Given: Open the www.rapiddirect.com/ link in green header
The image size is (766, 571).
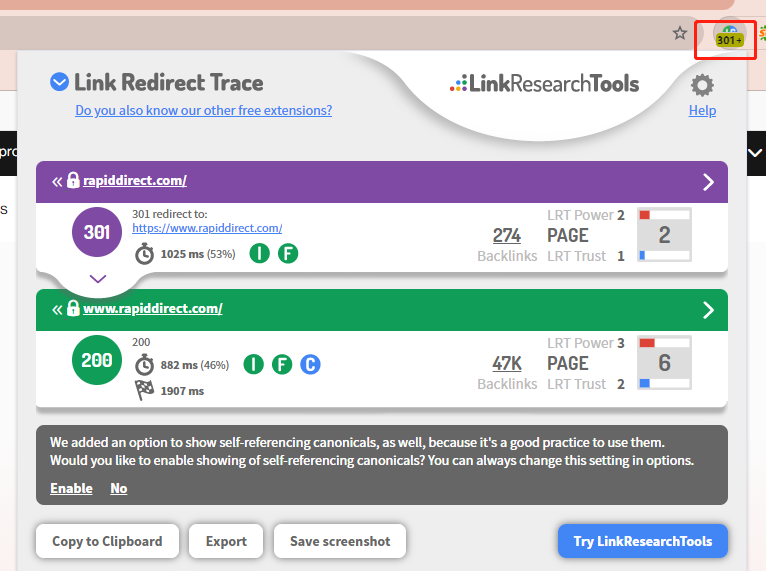Looking at the screenshot, I should tap(153, 309).
